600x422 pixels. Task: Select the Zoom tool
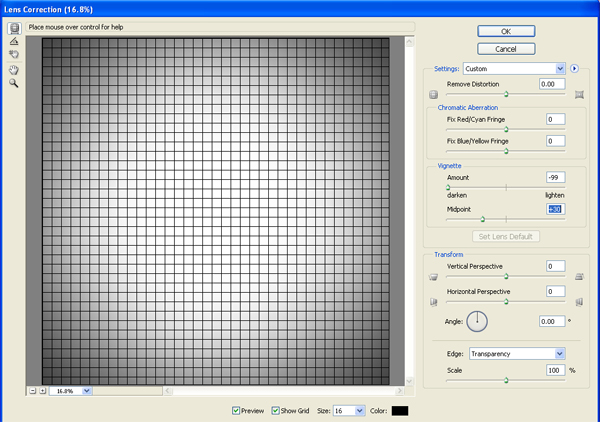pos(14,83)
